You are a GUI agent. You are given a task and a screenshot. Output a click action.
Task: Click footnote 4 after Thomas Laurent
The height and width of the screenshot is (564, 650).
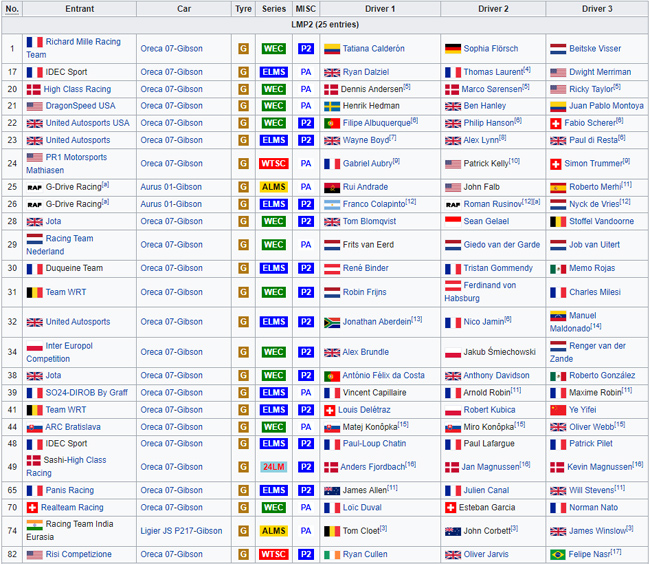pyautogui.click(x=527, y=69)
